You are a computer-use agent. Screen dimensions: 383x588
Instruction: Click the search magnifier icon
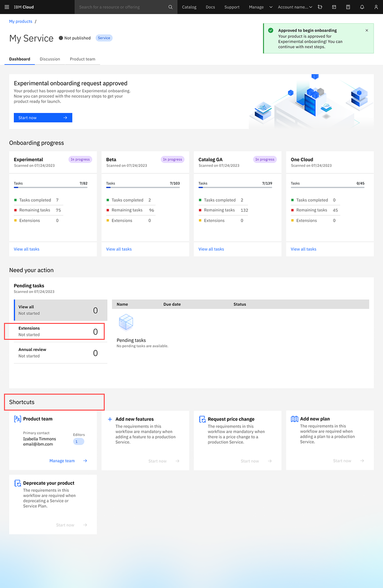[171, 7]
